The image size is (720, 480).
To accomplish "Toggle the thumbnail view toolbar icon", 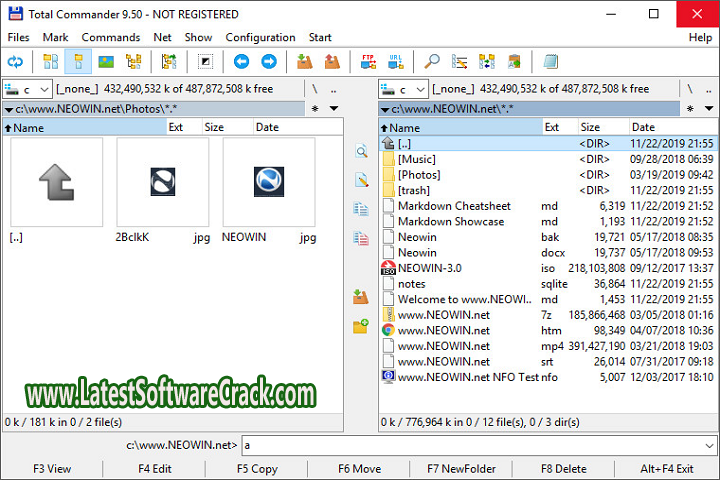I will pos(104,62).
